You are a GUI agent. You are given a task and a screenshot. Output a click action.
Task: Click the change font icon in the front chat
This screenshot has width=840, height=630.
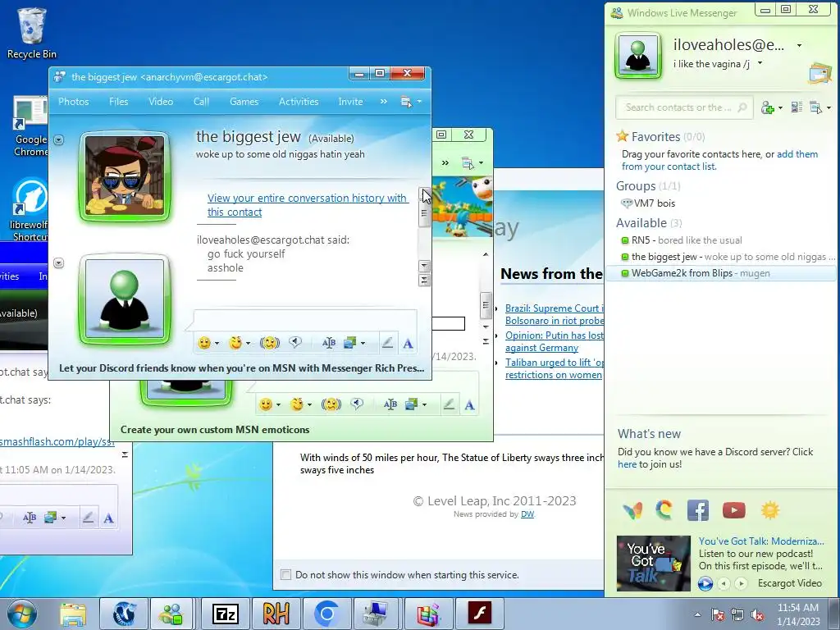pos(329,343)
